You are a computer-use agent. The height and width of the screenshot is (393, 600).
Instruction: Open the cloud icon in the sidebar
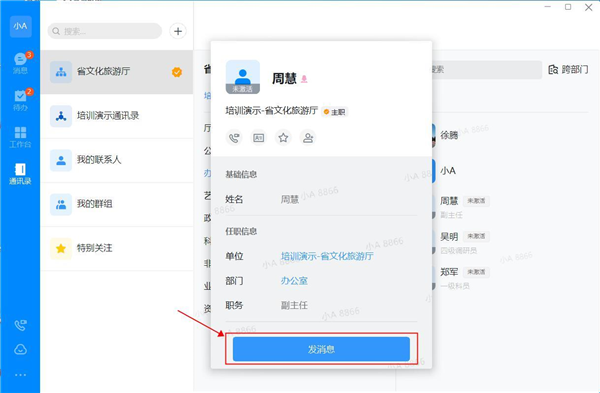20,349
